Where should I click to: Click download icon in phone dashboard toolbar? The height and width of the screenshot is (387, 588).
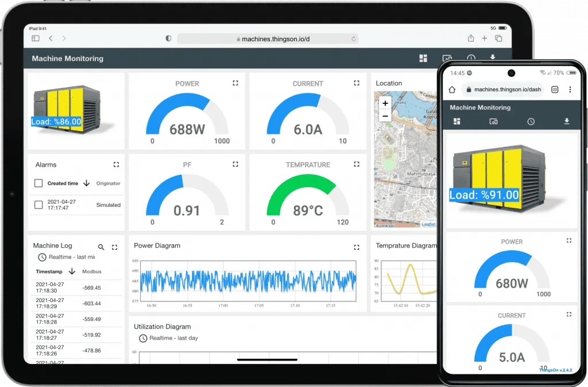tap(566, 122)
